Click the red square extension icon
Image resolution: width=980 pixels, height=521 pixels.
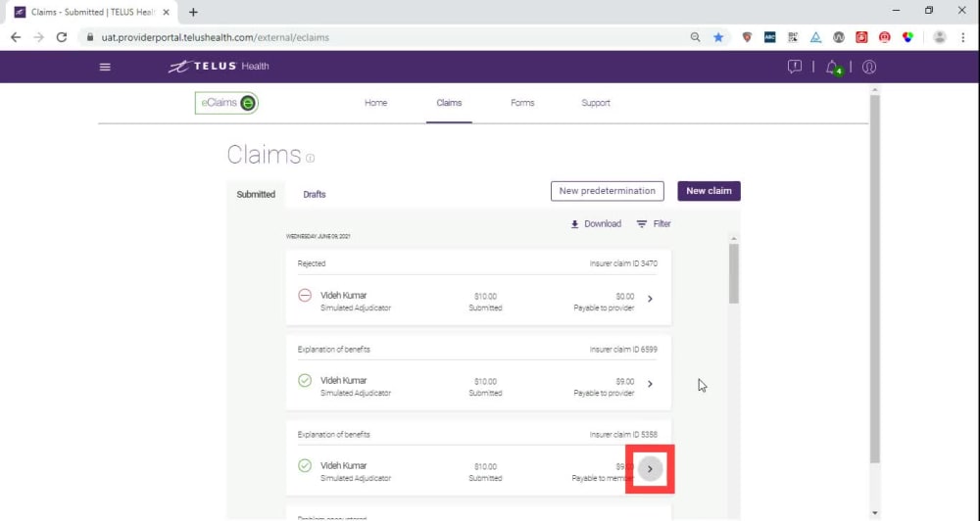coord(861,37)
